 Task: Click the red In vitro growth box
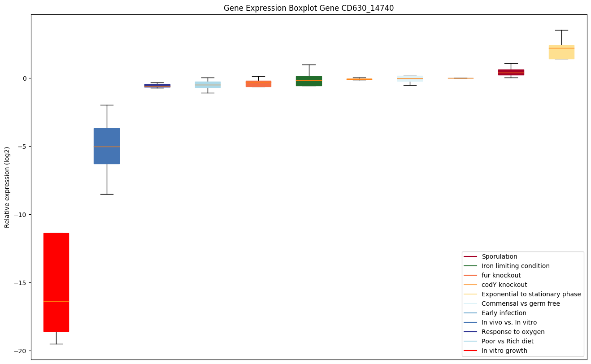[56, 282]
